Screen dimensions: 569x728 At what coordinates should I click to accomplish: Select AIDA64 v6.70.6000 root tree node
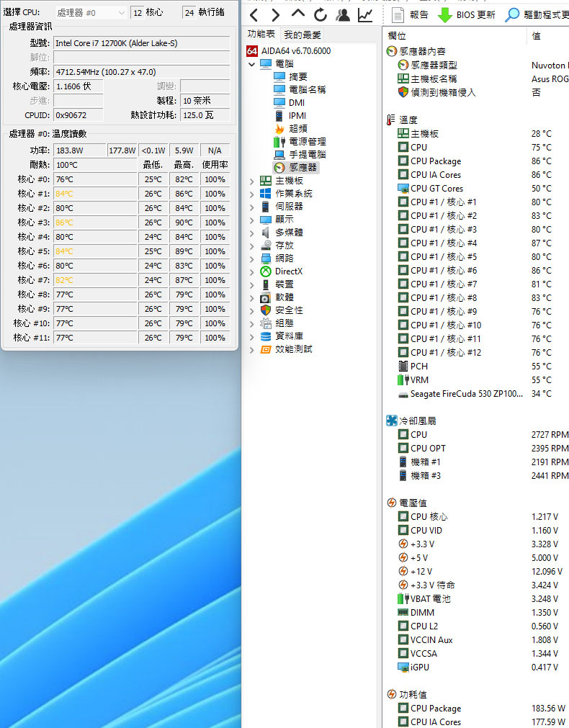pos(289,51)
